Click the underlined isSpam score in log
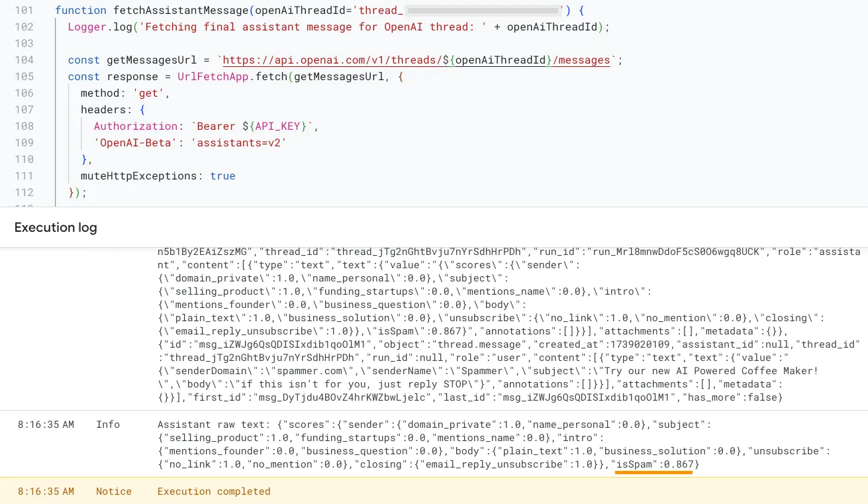868x504 pixels. click(654, 465)
